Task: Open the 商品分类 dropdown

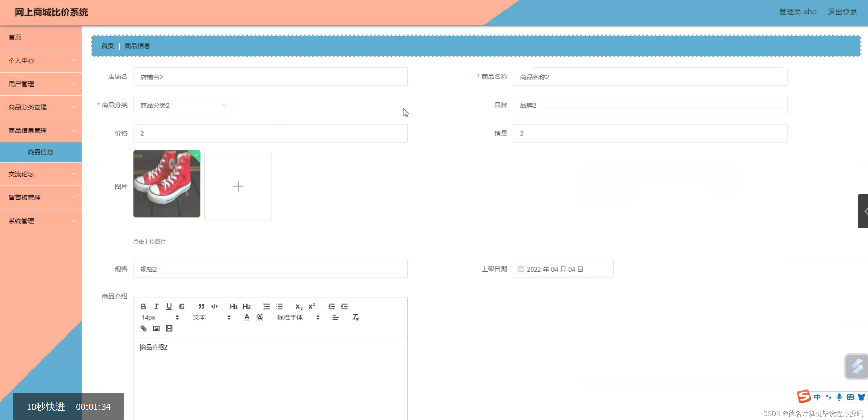Action: click(x=183, y=105)
